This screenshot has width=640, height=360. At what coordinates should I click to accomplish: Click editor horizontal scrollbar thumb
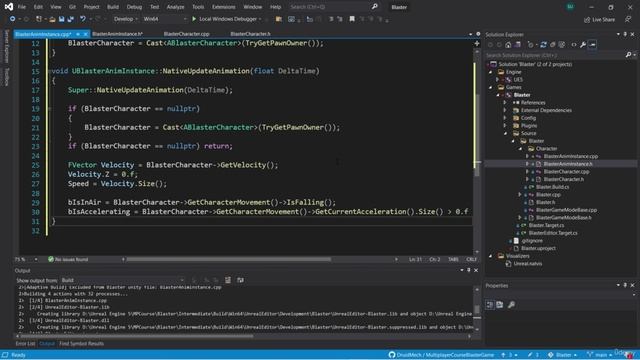click(229, 259)
